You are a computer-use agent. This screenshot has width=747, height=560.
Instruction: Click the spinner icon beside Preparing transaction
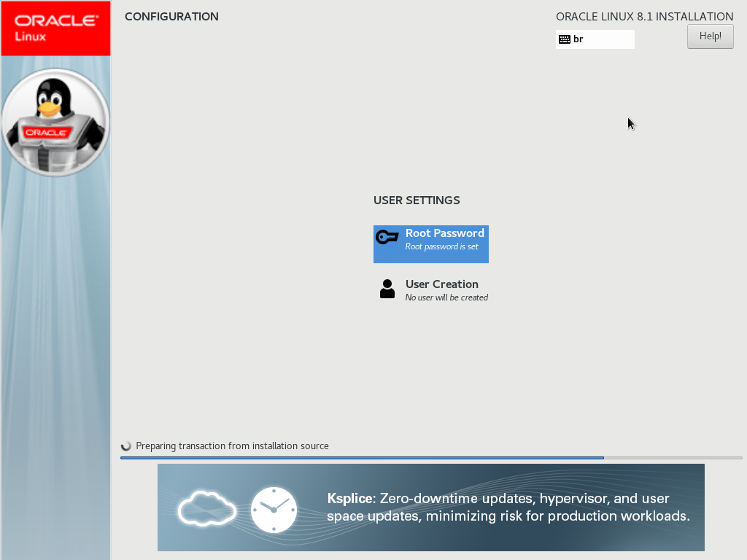[125, 446]
